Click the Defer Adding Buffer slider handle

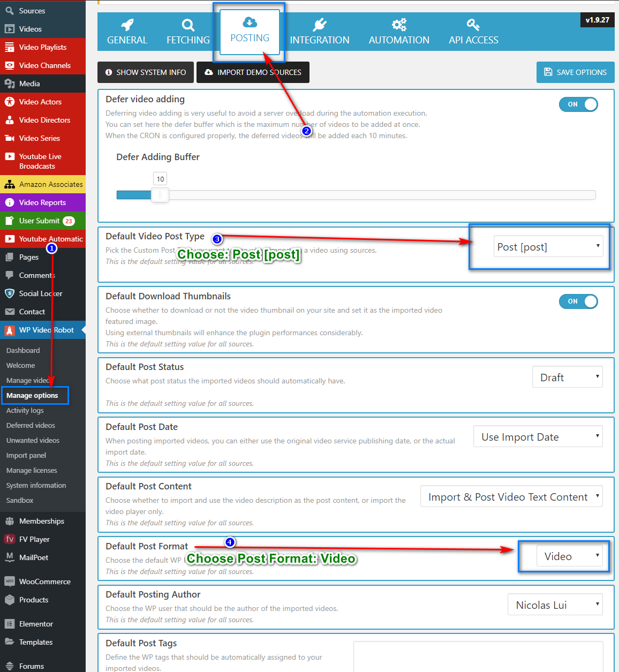coord(160,195)
